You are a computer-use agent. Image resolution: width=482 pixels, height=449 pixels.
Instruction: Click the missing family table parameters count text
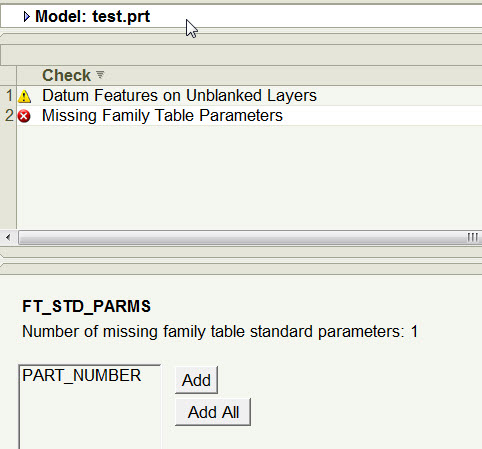point(220,332)
